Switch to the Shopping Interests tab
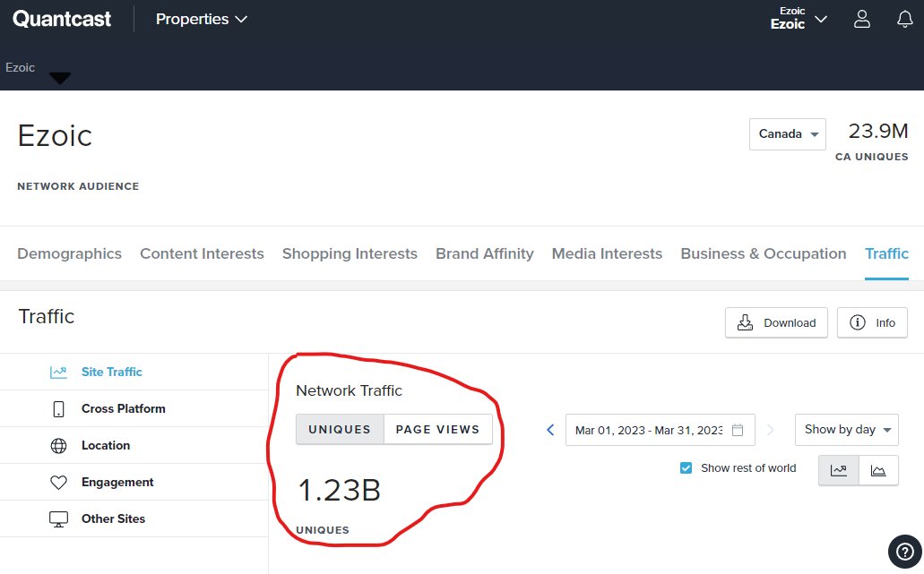The width and height of the screenshot is (924, 574). [x=350, y=253]
